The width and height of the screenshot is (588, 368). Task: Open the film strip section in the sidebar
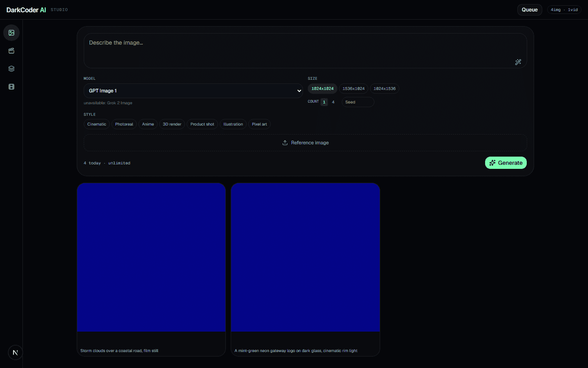point(11,87)
